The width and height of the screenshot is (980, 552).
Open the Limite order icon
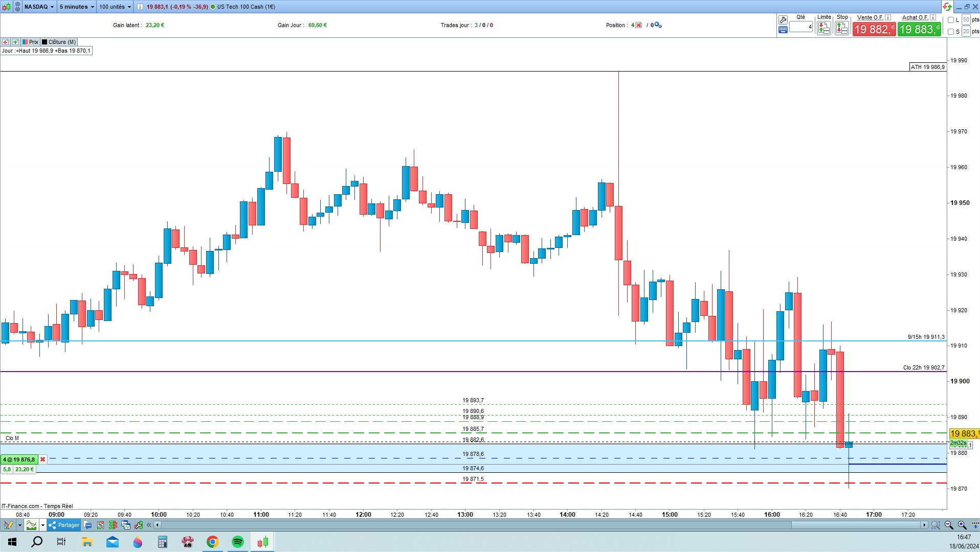click(823, 29)
